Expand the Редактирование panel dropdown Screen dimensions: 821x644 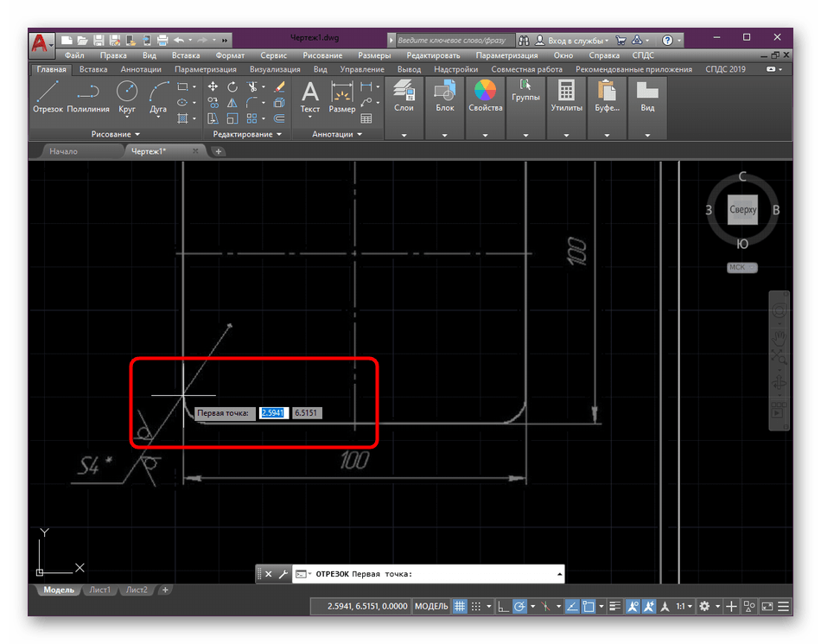(x=247, y=134)
